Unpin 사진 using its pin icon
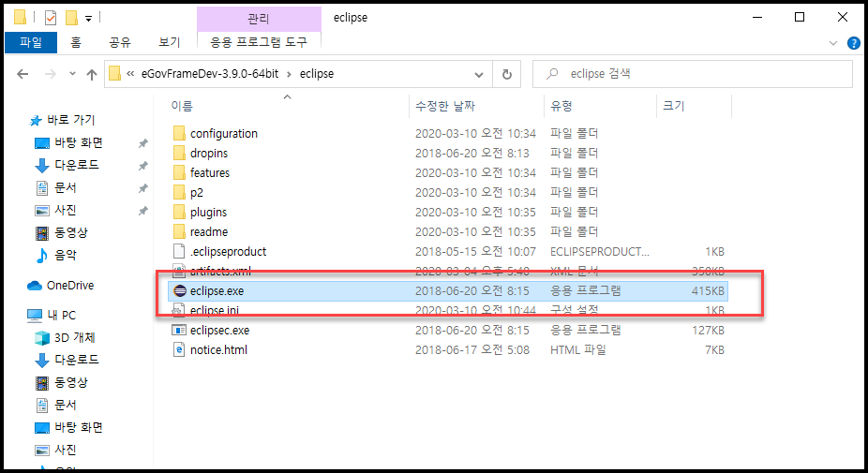868x473 pixels. coord(142,211)
